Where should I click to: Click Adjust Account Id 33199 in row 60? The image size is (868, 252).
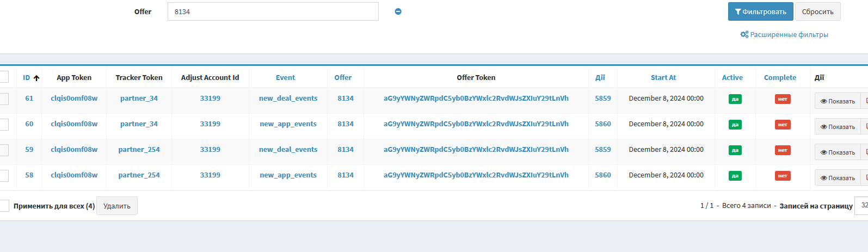[210, 124]
